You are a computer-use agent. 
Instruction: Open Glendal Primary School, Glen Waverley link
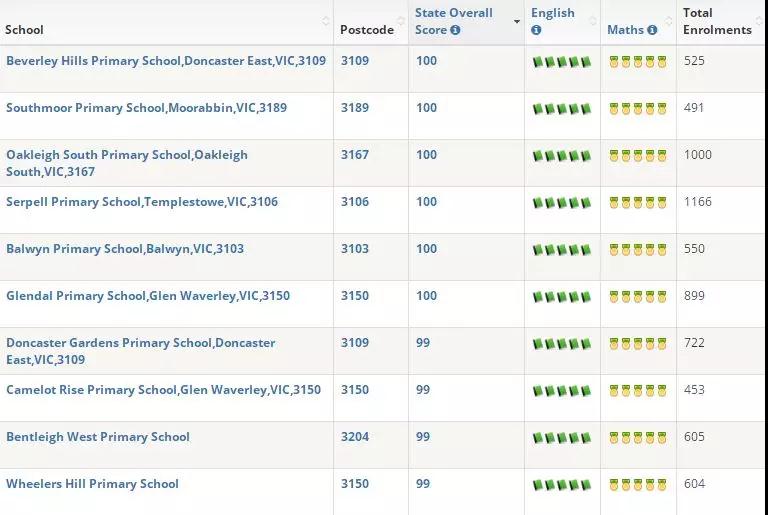pyautogui.click(x=148, y=296)
